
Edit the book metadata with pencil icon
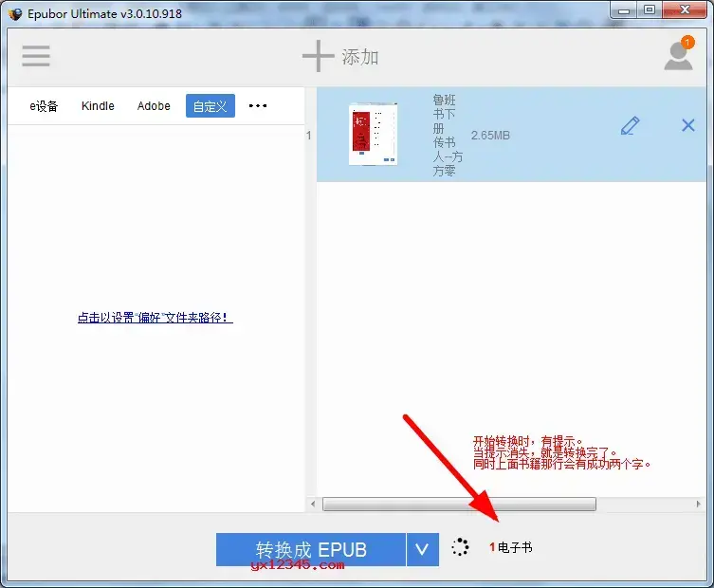(x=631, y=126)
